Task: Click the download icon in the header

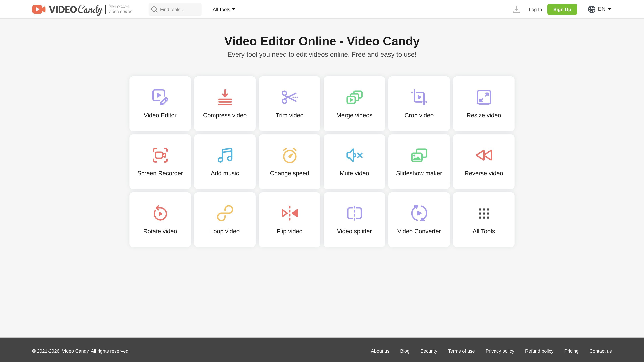Action: click(x=516, y=10)
